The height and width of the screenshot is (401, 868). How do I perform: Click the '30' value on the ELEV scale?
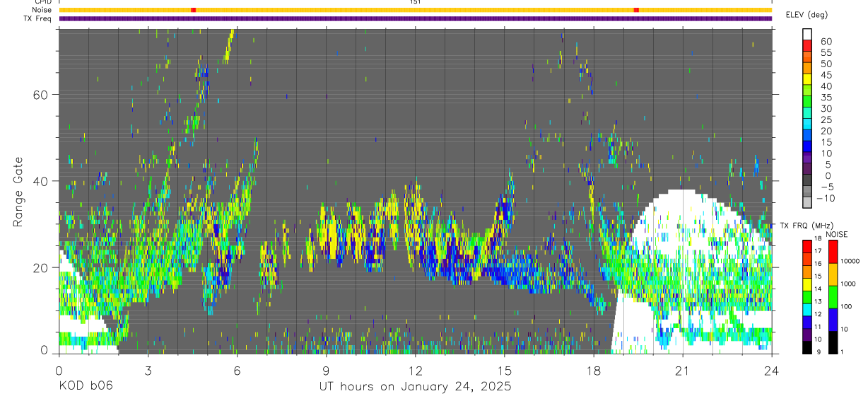pyautogui.click(x=825, y=108)
